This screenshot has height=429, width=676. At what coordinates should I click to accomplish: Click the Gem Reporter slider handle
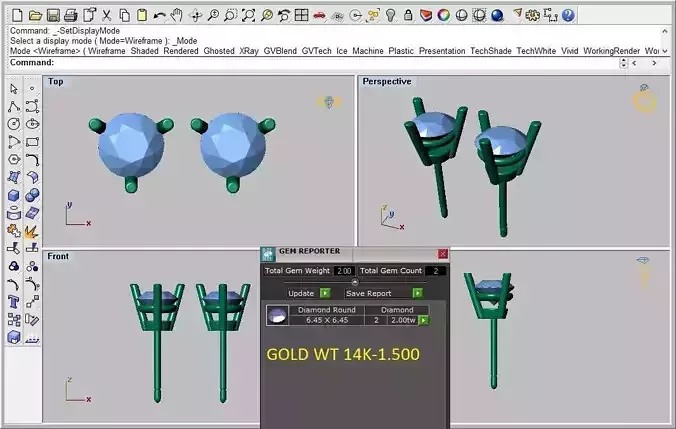click(x=355, y=282)
